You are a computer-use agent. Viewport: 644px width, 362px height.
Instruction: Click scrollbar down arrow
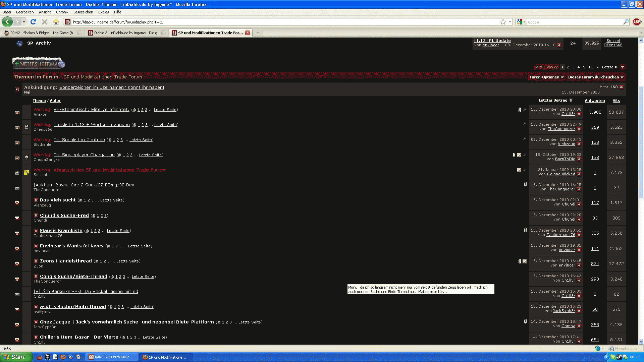[641, 342]
